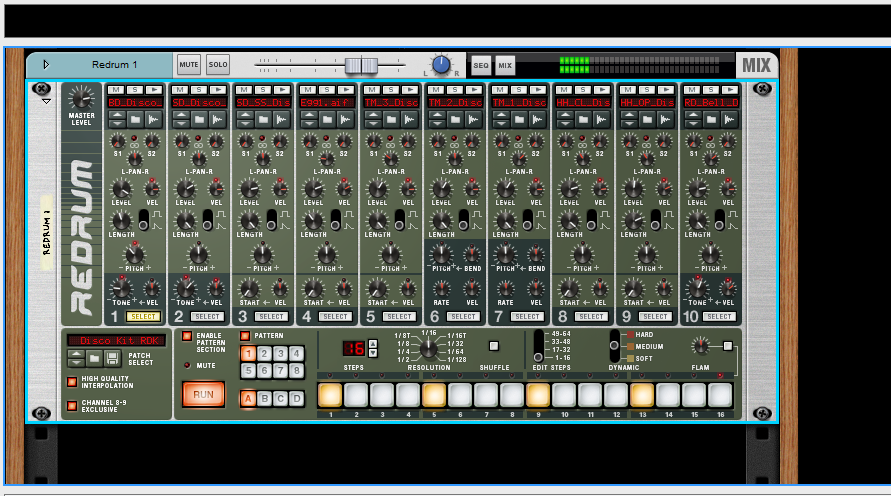
Task: Click channel 8 waveform sample icon
Action: tap(601, 119)
